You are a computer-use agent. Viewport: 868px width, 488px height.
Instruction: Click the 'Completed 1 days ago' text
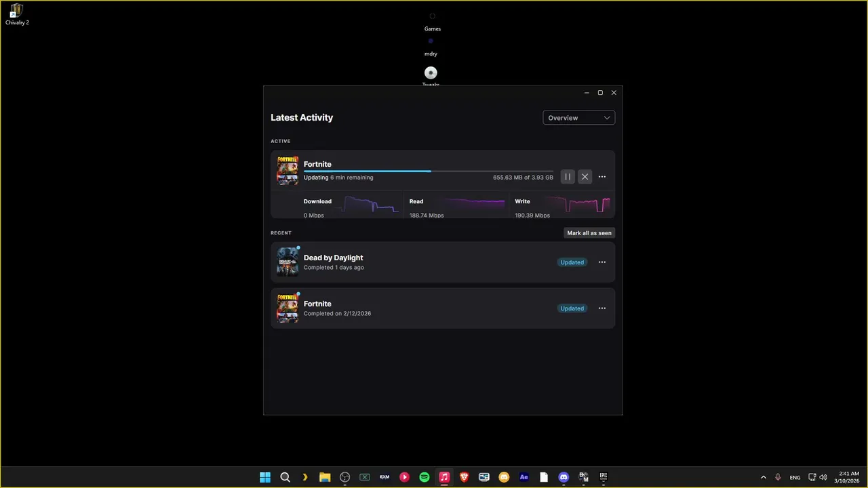(334, 268)
